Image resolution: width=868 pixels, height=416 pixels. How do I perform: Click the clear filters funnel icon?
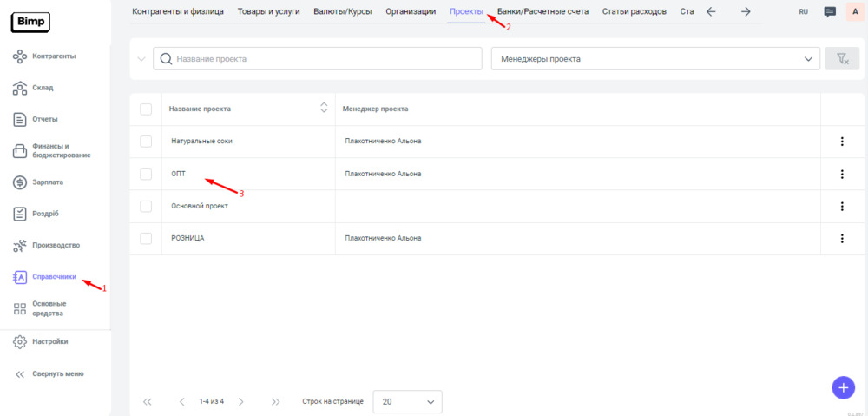point(841,58)
